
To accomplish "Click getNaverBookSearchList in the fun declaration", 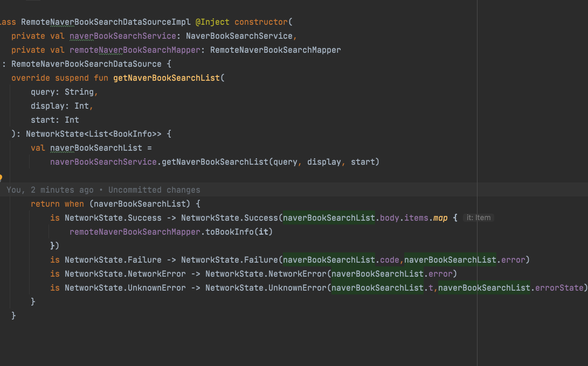I will 167,78.
